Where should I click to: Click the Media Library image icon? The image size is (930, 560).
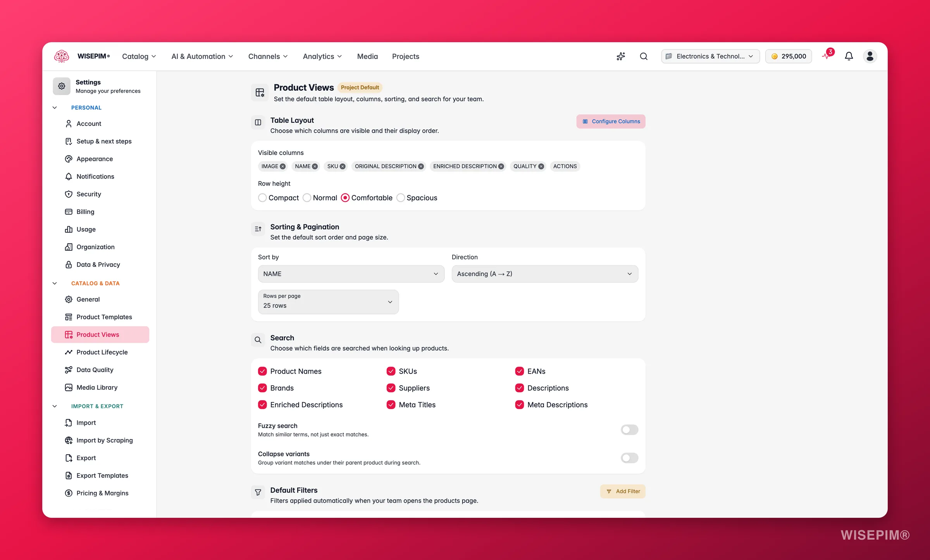(x=69, y=388)
